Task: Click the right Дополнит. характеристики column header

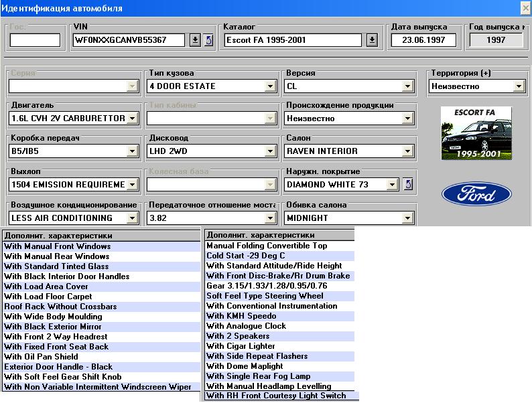Action: click(280, 235)
